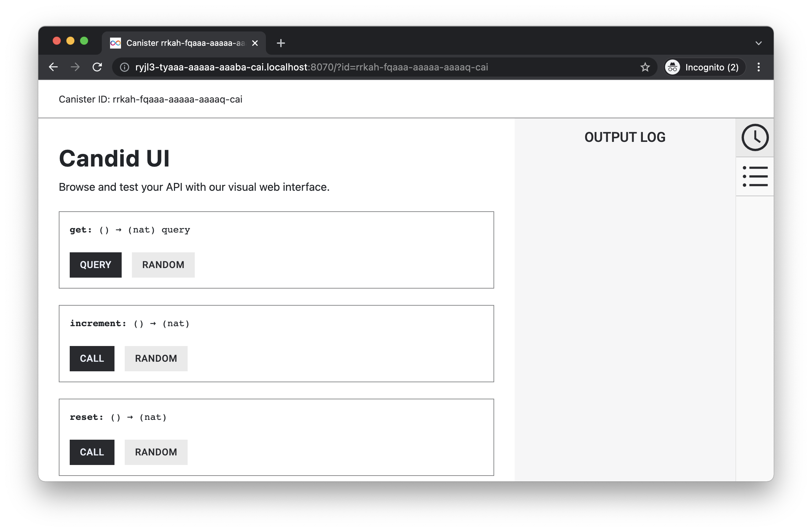812x532 pixels.
Task: Reload the Candid UI page
Action: pyautogui.click(x=97, y=67)
